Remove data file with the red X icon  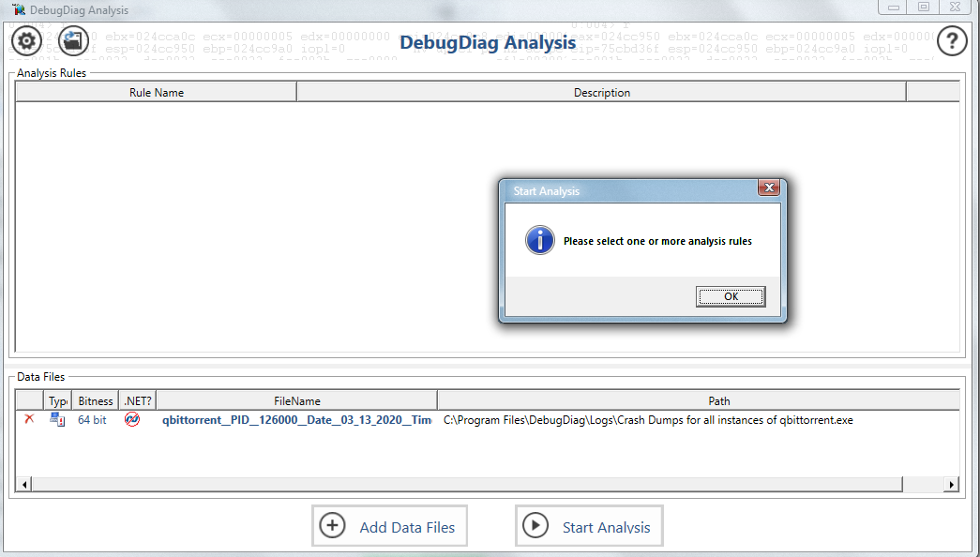(x=29, y=419)
